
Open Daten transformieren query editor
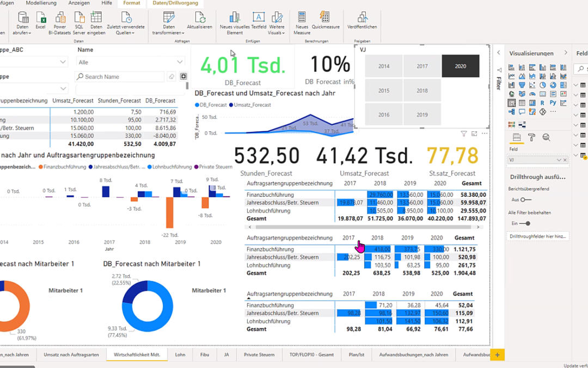pyautogui.click(x=168, y=23)
